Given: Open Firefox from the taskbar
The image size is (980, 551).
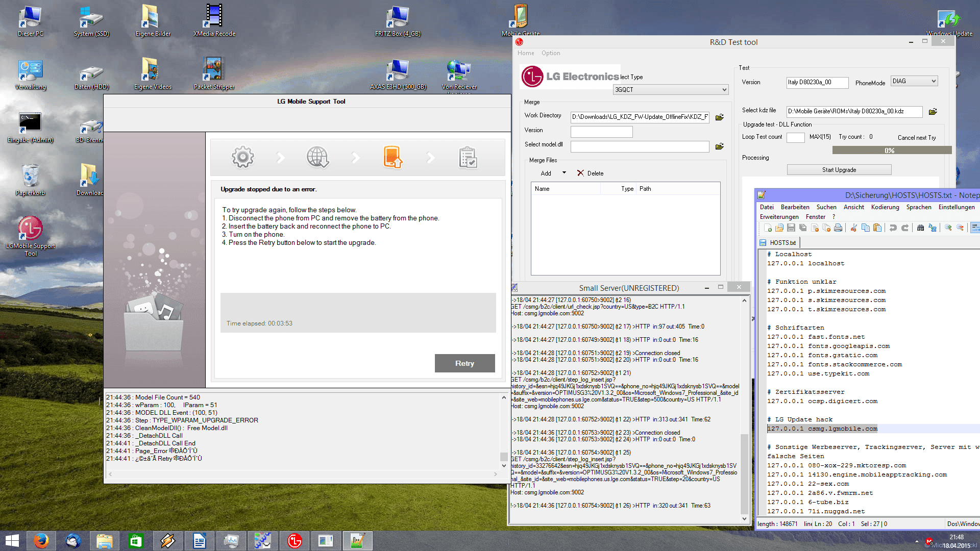Looking at the screenshot, I should point(41,541).
